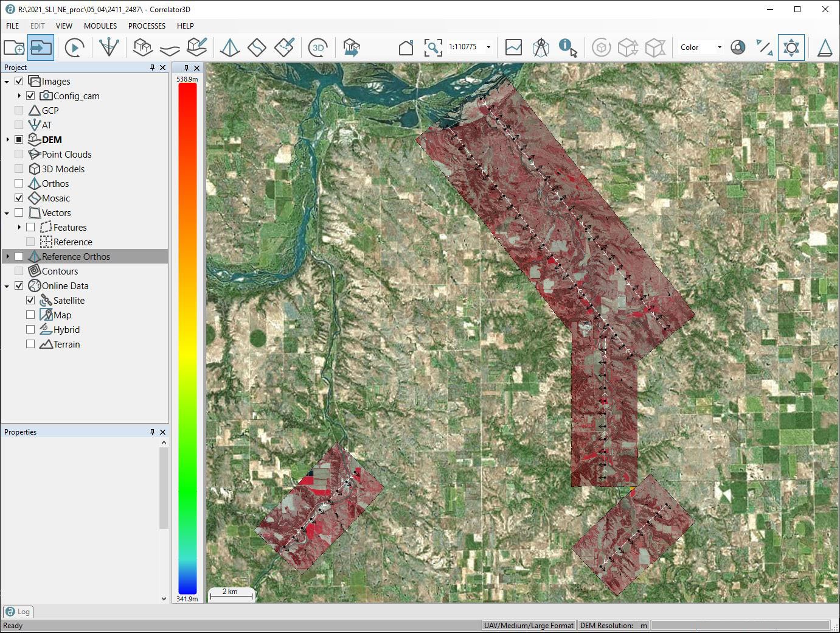This screenshot has width=840, height=633.
Task: Turn on the Terrain online data layer
Action: 30,344
